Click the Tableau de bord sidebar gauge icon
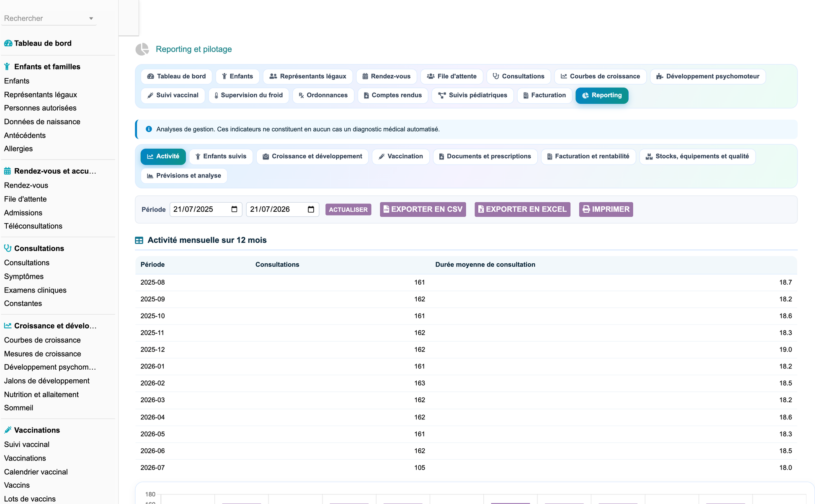 [x=8, y=43]
